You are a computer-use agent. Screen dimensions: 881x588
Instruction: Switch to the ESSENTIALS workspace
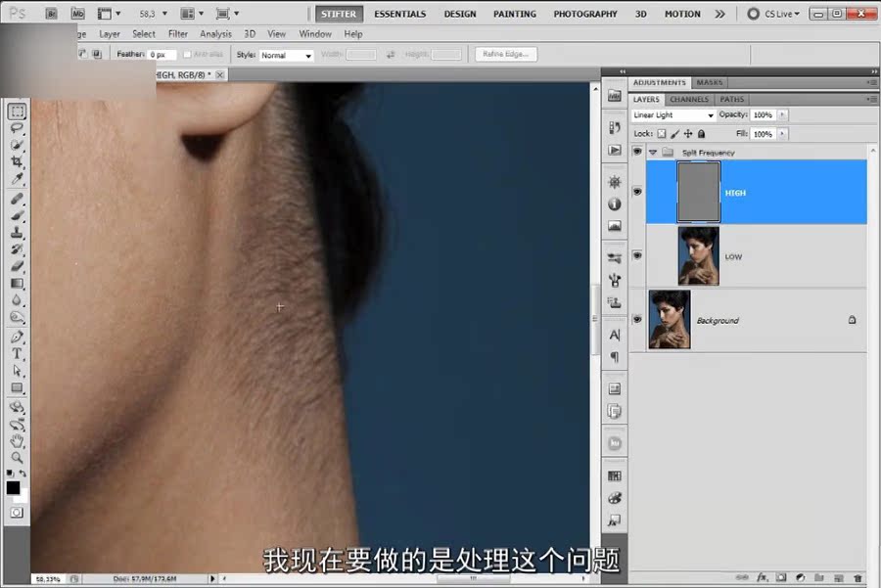click(x=400, y=14)
